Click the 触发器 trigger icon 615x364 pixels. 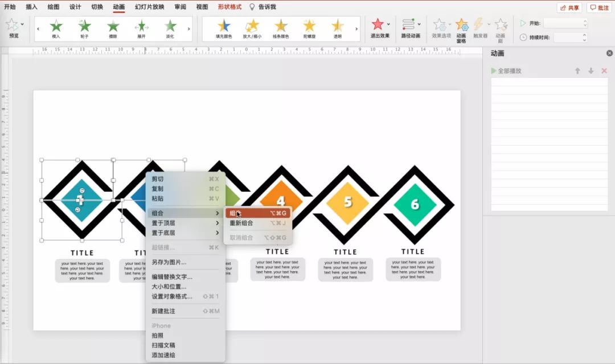(x=478, y=24)
